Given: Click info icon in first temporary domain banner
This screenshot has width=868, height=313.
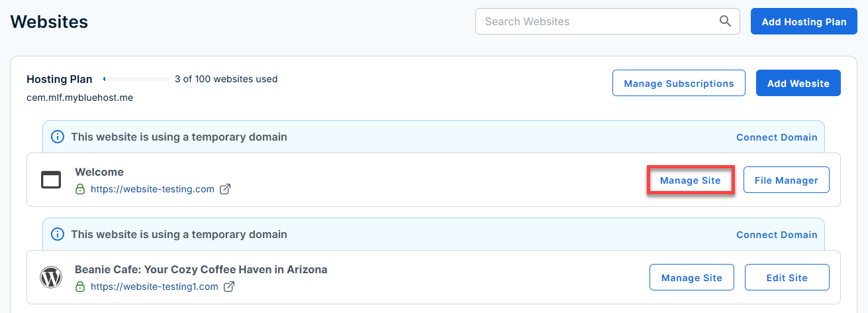Looking at the screenshot, I should click(x=58, y=137).
